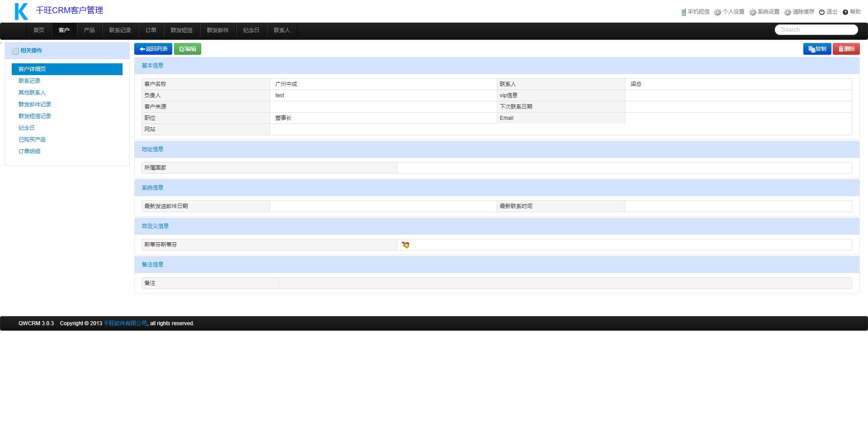
Task: Click the green 编辑 button
Action: click(188, 49)
